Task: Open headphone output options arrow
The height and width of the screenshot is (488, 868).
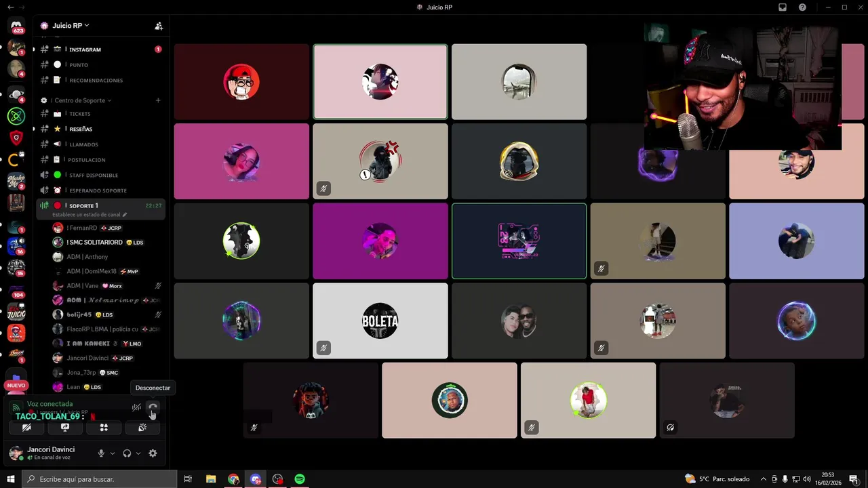Action: 138,453
